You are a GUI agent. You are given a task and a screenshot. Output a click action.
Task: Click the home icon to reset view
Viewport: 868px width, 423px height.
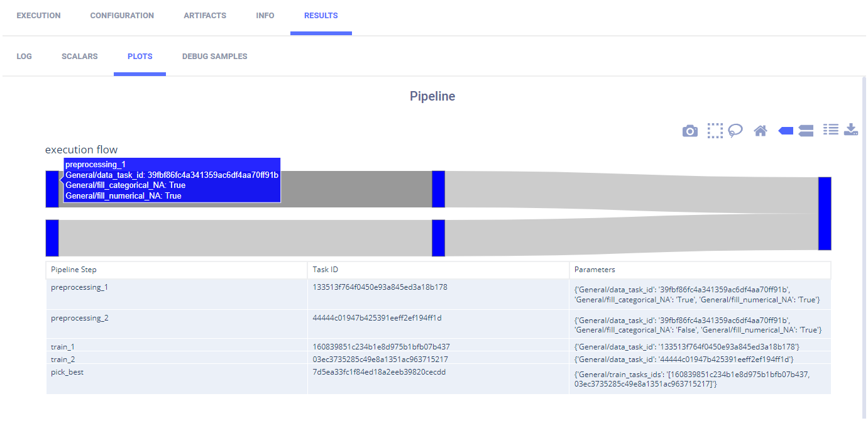(x=761, y=131)
